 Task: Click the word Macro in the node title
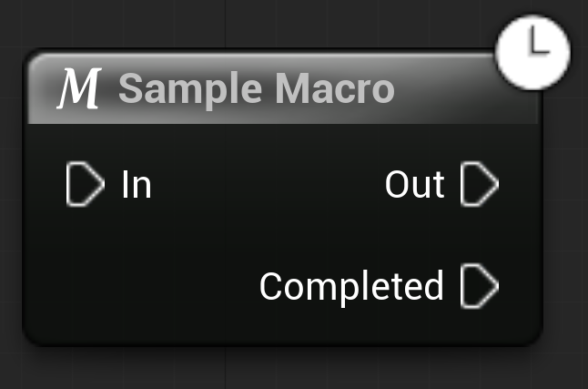(335, 88)
